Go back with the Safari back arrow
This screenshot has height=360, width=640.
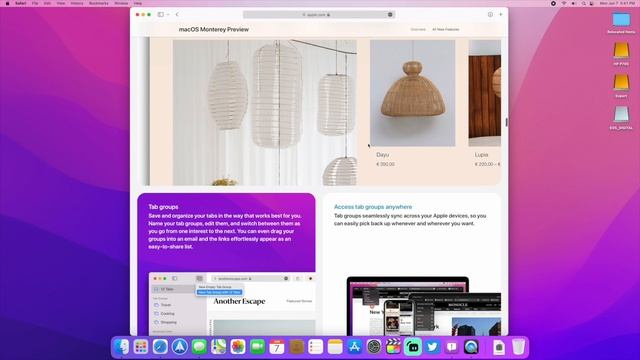[x=177, y=14]
